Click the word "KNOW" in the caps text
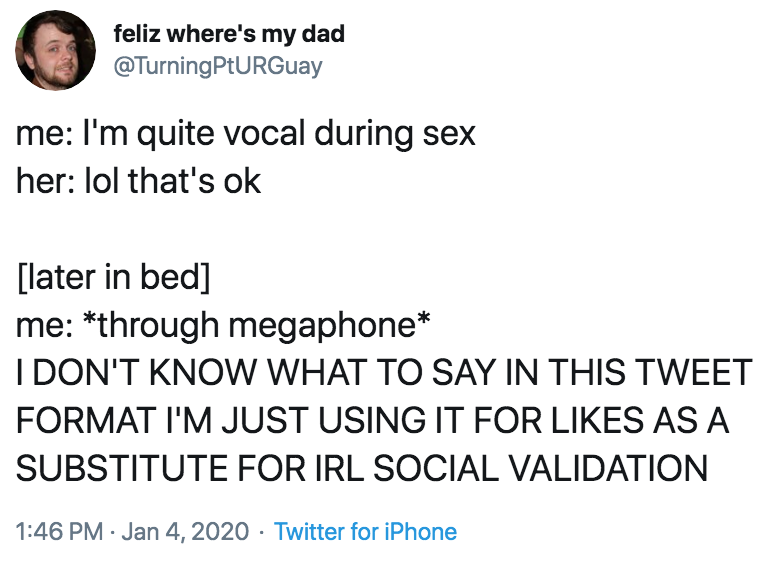This screenshot has height=563, width=759. pos(201,372)
